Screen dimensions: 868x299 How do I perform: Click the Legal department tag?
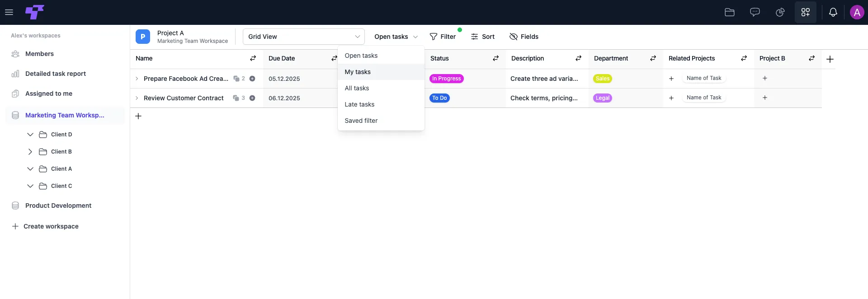(603, 98)
